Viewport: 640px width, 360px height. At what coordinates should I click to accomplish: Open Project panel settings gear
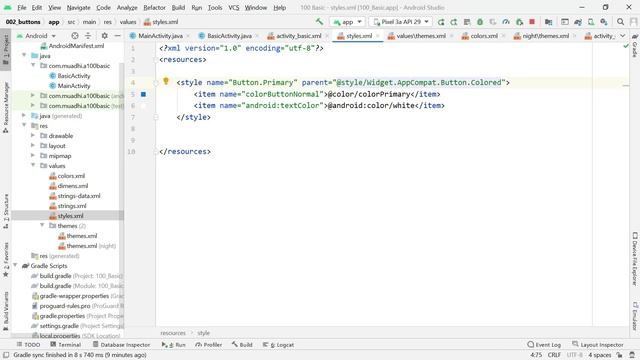coord(104,36)
